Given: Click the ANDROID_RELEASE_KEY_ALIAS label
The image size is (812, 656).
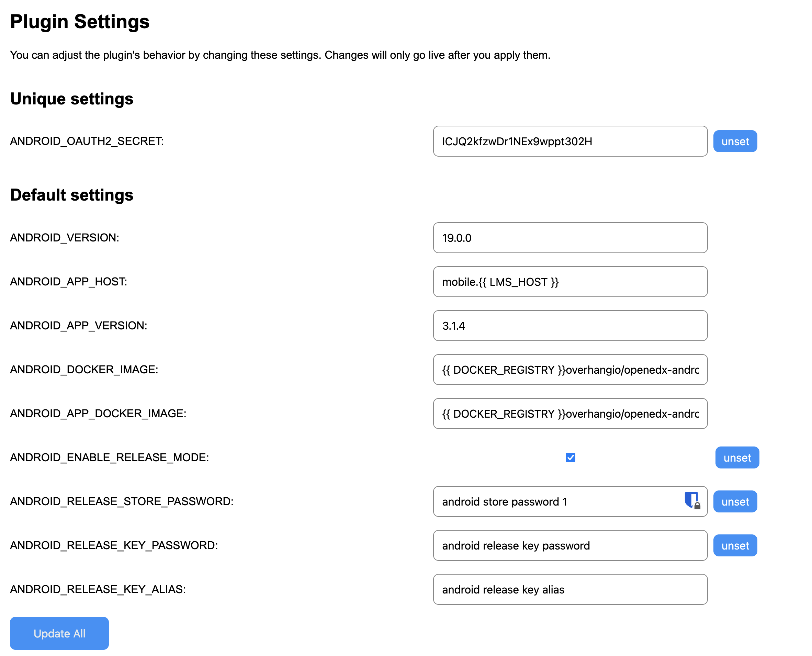Looking at the screenshot, I should pos(98,589).
